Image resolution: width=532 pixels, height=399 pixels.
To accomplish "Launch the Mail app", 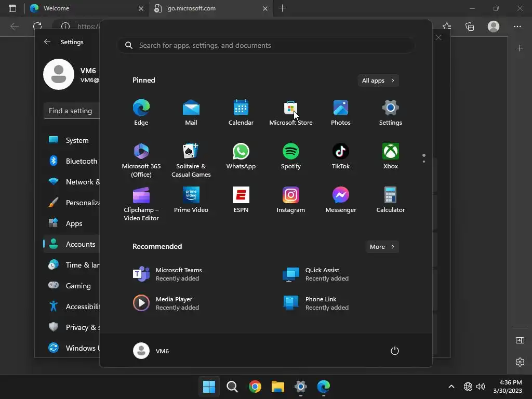I will click(x=191, y=113).
